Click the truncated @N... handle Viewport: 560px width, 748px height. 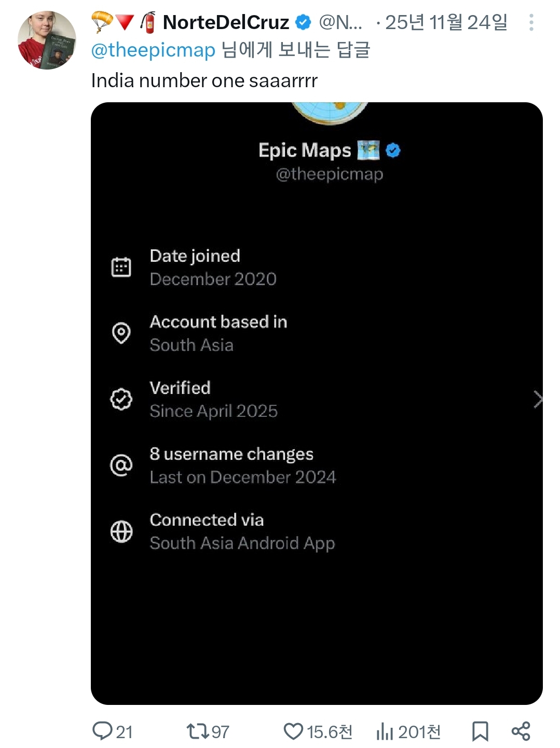[340, 22]
